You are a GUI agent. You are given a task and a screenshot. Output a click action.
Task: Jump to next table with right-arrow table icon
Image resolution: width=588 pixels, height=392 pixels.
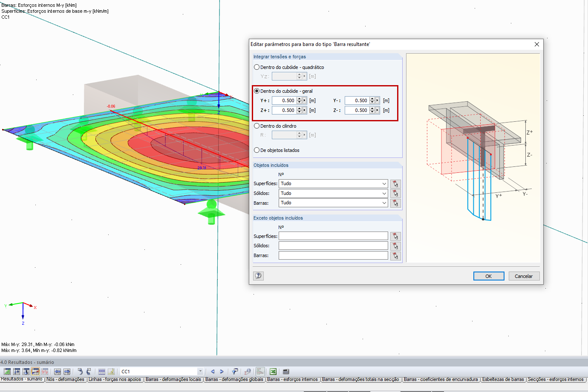67,372
